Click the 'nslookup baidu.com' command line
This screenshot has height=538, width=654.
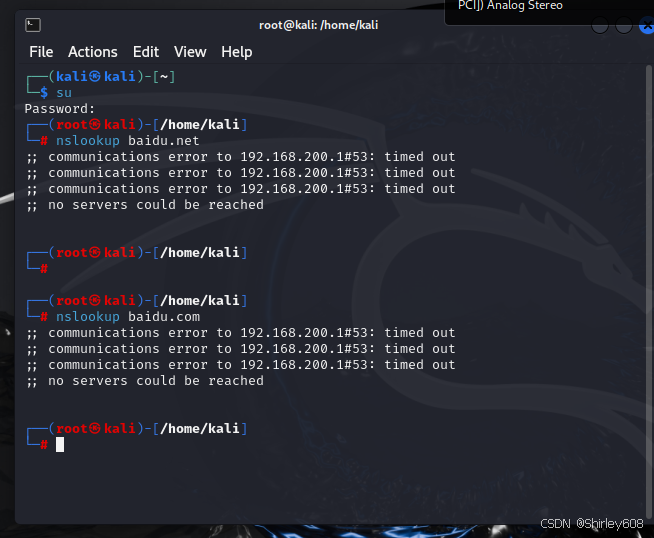point(128,317)
